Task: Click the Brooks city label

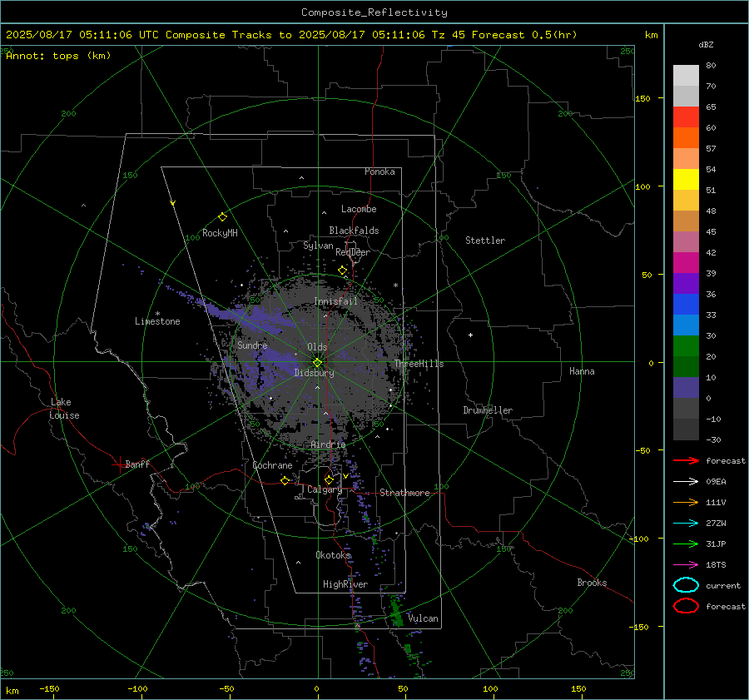Action: pos(592,583)
